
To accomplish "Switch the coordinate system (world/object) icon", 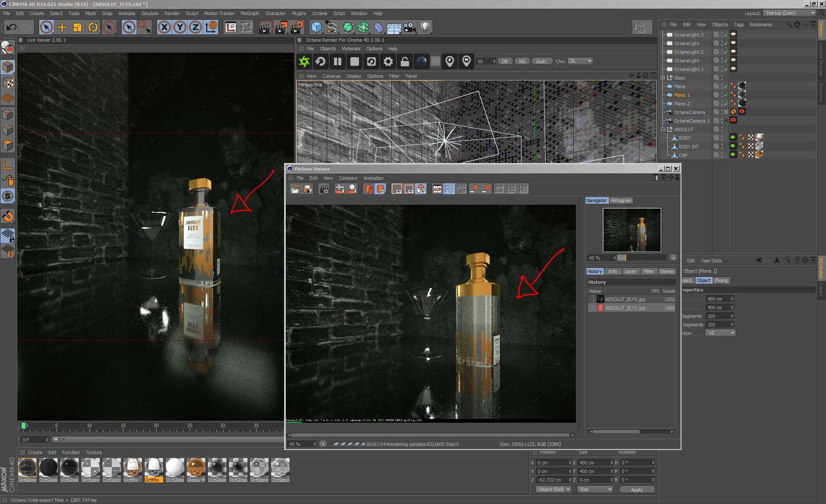I will 211,27.
